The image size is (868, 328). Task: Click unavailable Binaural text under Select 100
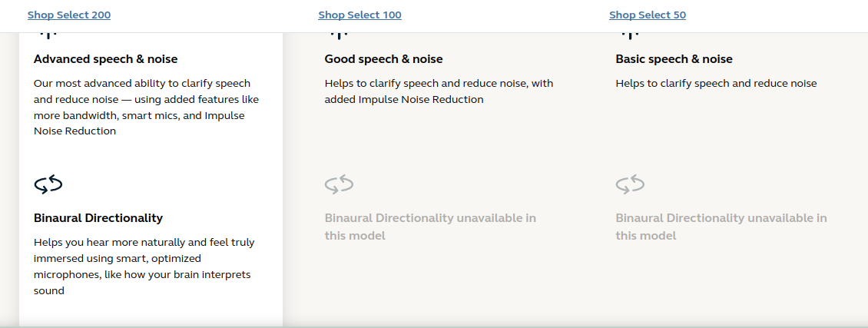[x=431, y=227]
